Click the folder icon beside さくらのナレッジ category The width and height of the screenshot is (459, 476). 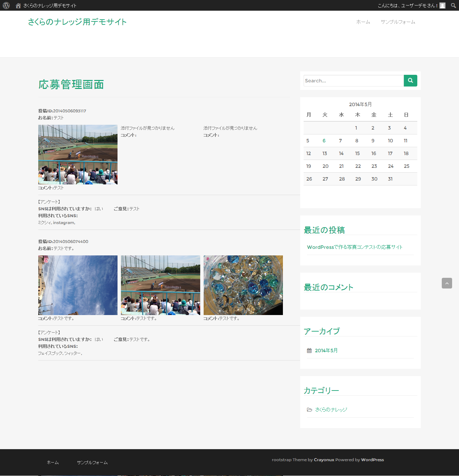[x=309, y=410]
